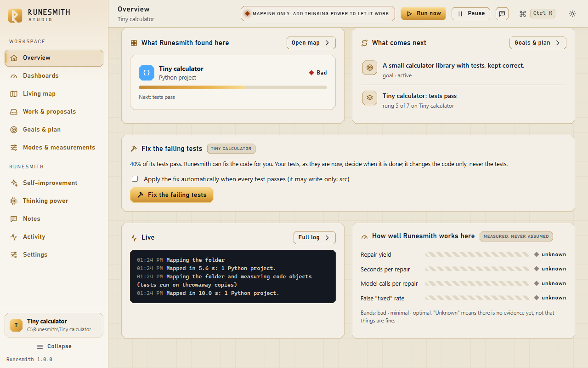The height and width of the screenshot is (368, 588).
Task: Open the Full log view
Action: 314,238
